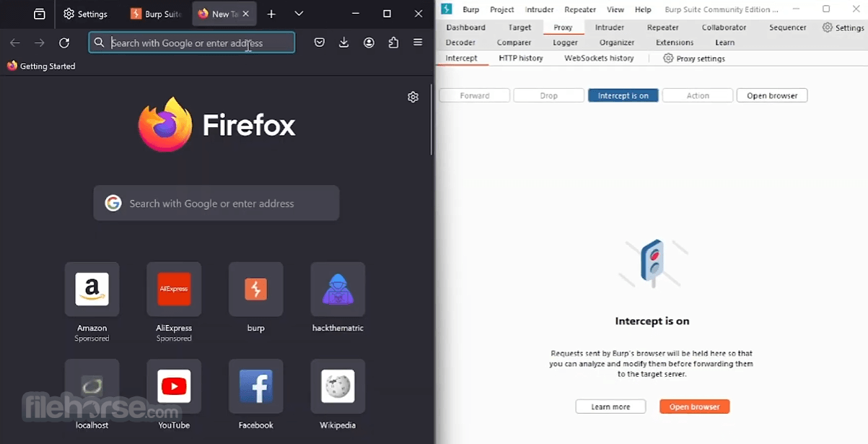Open Getting Started bookmark
Viewport: 868px width, 444px height.
41,66
